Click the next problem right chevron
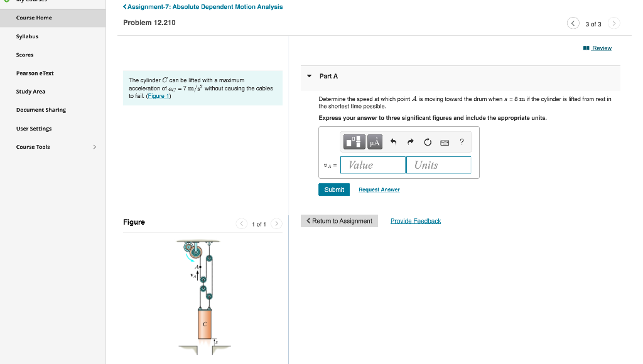 (613, 23)
